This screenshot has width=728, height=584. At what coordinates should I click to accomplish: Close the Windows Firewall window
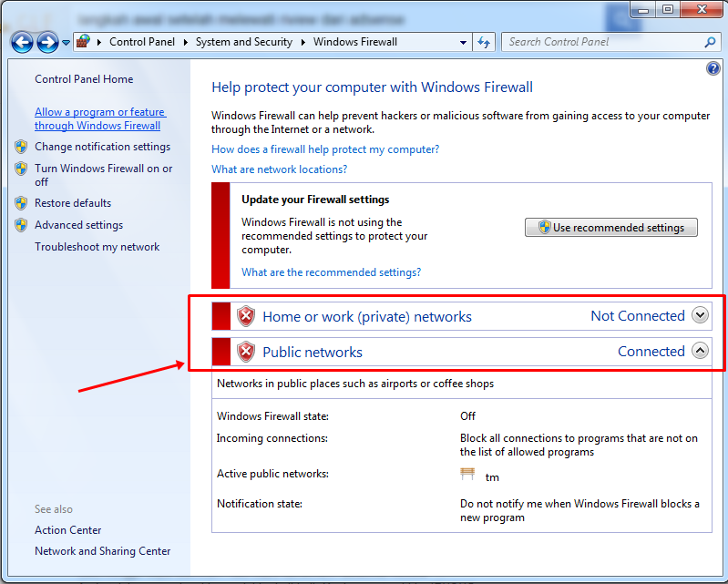tap(702, 9)
